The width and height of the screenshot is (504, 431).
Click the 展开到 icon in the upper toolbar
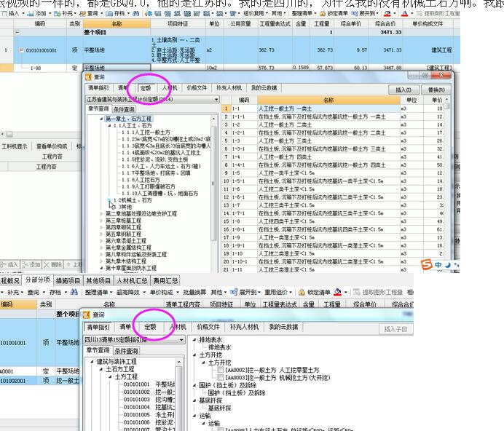click(x=355, y=14)
